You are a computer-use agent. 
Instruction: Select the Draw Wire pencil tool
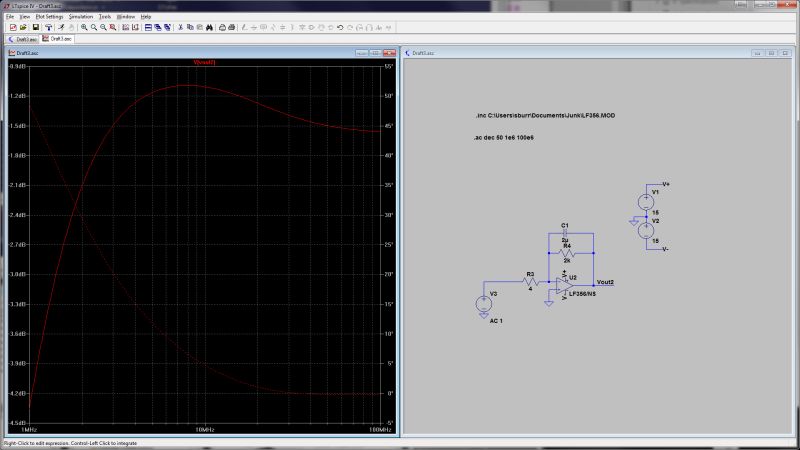244,27
